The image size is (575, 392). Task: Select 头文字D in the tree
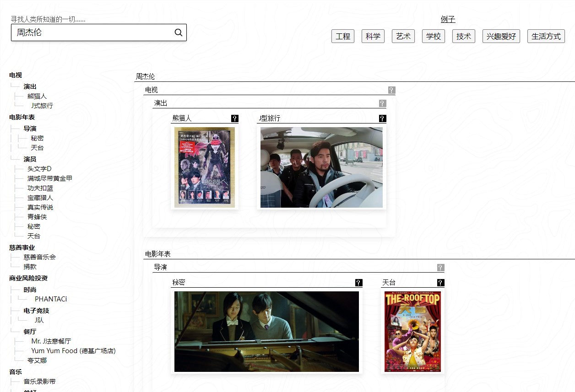(x=39, y=169)
